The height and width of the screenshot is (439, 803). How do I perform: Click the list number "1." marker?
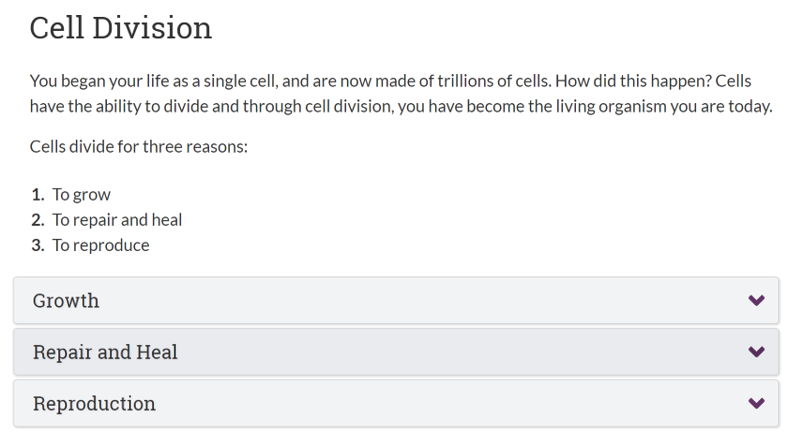pos(38,195)
